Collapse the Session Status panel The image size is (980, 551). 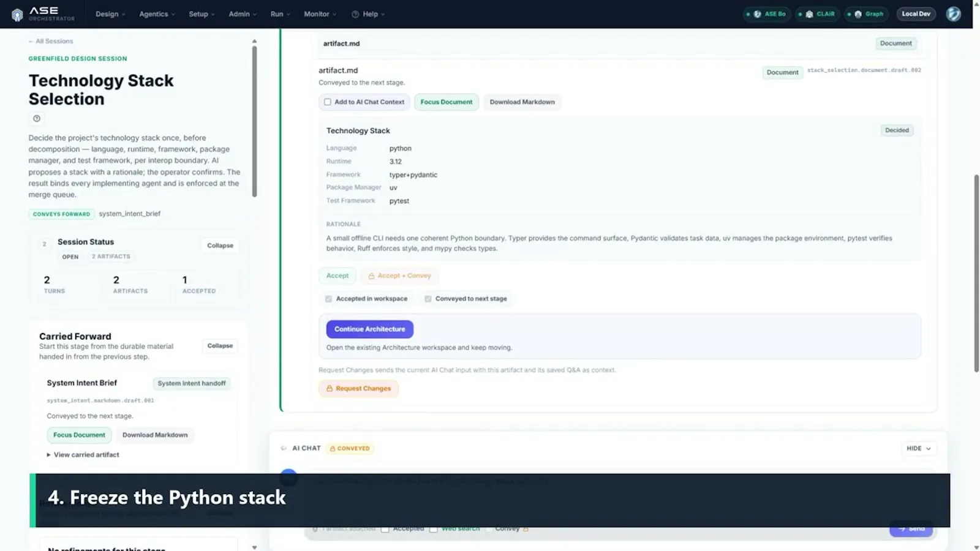coord(220,246)
